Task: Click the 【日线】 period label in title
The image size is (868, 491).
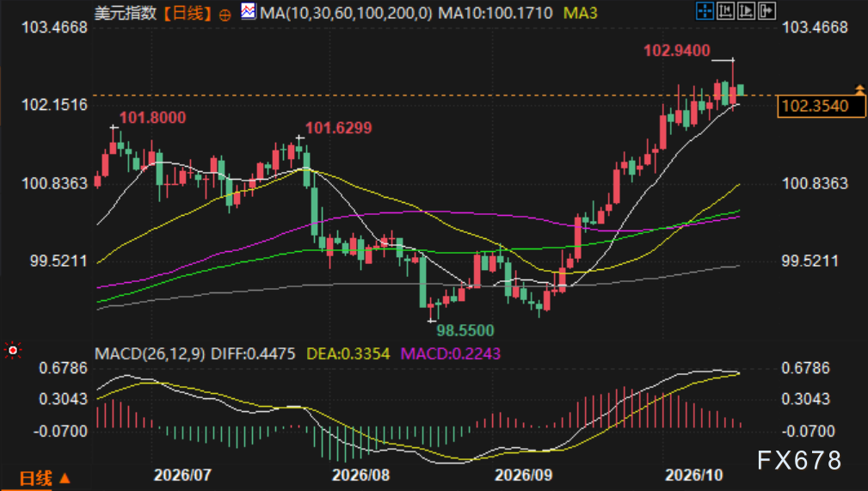Action: pyautogui.click(x=188, y=13)
